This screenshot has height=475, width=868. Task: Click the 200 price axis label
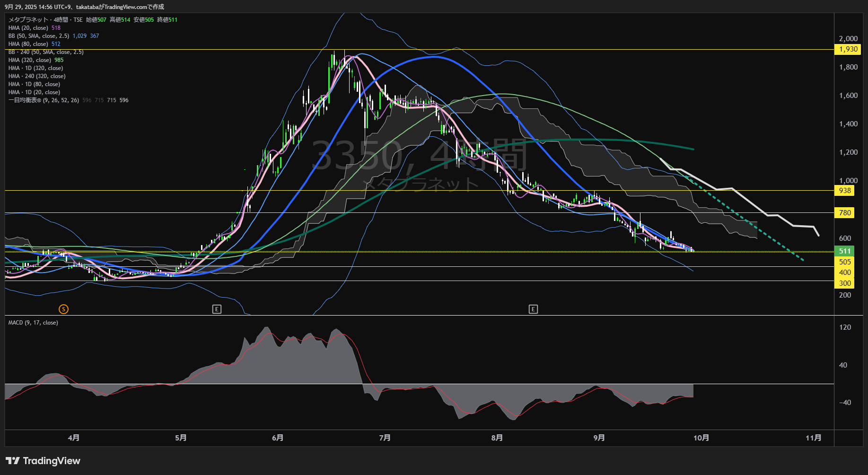[x=845, y=295]
